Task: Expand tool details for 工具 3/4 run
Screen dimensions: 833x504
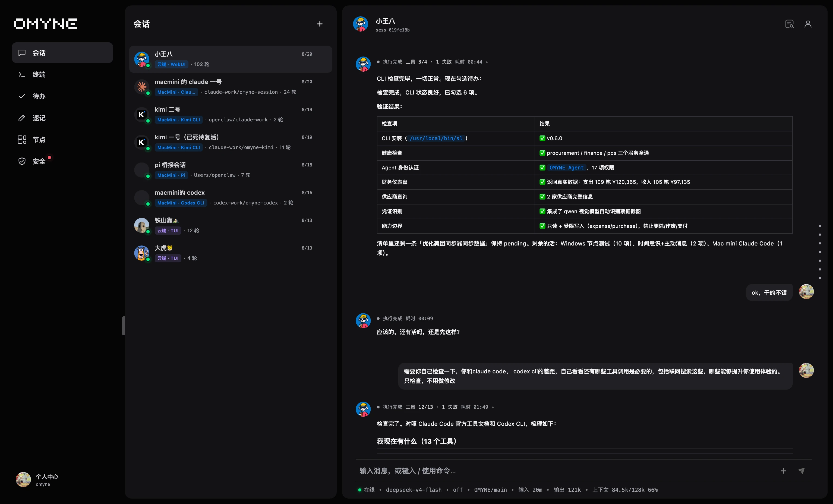Action: (x=487, y=62)
